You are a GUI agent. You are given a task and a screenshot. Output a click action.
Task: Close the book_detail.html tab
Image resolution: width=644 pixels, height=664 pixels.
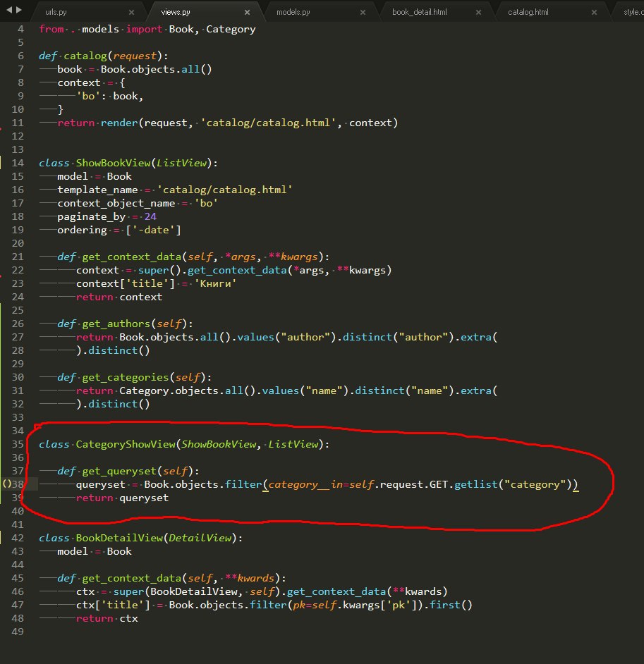coord(478,12)
